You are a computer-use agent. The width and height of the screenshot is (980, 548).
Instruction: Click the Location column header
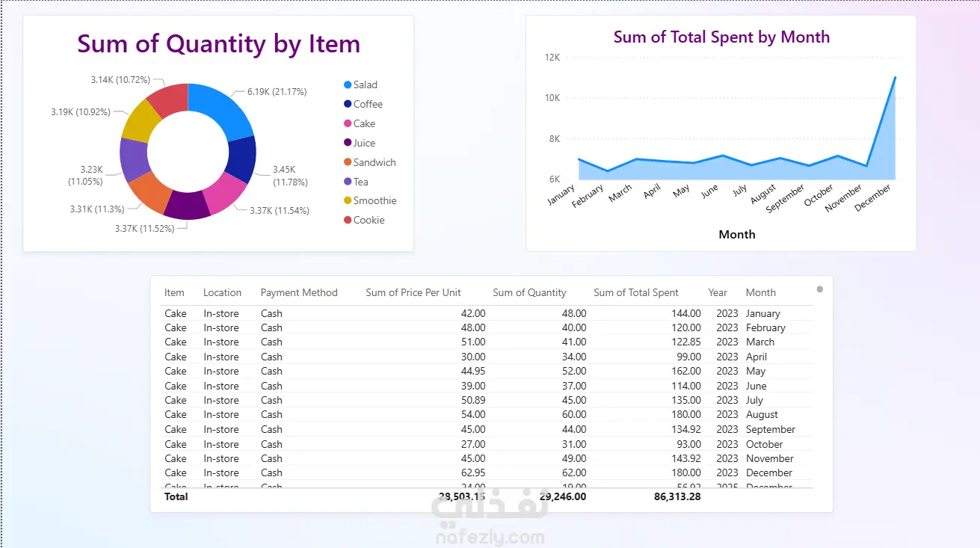pos(222,293)
